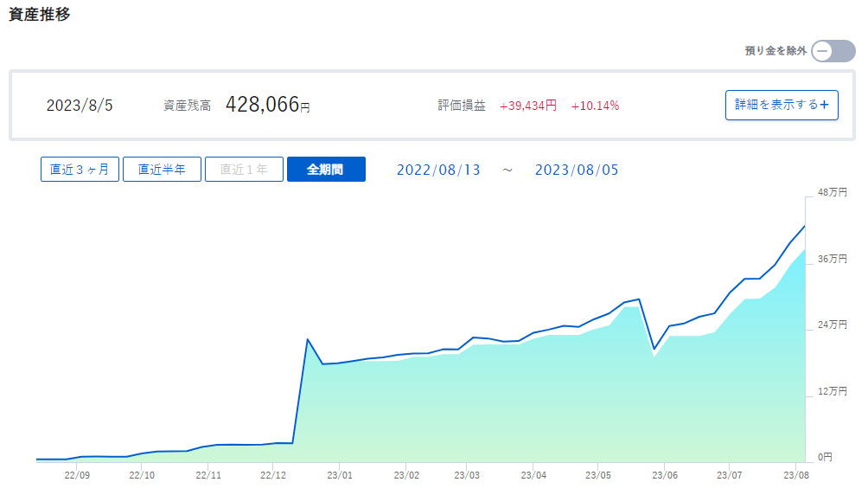Screen dimensions: 868x495
Task: Click the minus knob of the toggle
Action: tap(822, 51)
